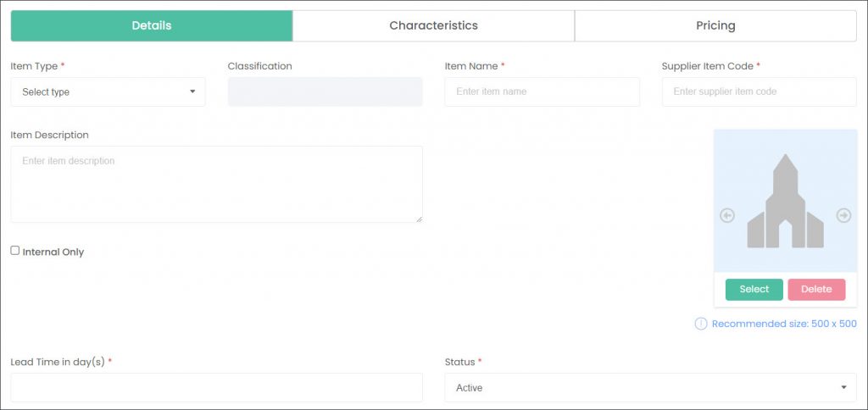Focus the Lead Time in day(s) field
This screenshot has height=410, width=868.
click(216, 387)
